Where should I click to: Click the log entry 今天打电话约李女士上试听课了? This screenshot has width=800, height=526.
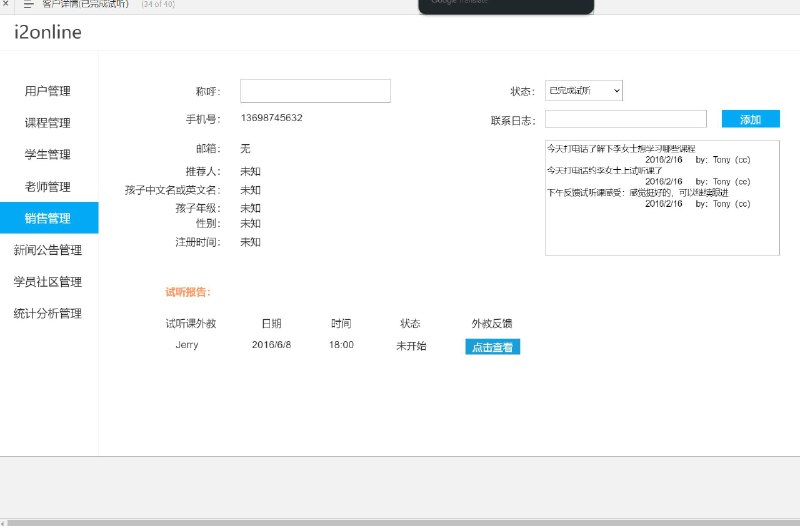[x=605, y=170]
